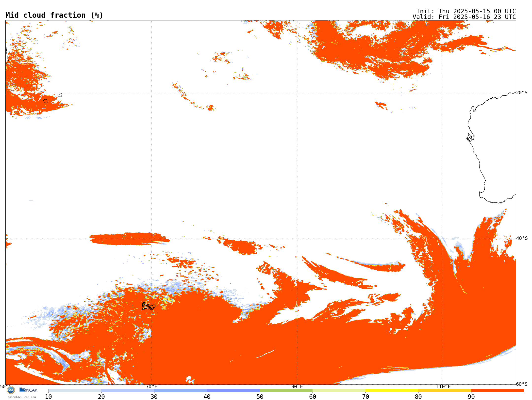
Task: Click the Init date line
Action: 466,11
